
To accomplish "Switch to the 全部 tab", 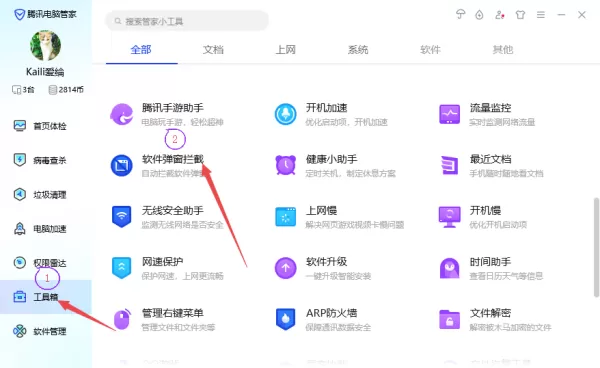I will click(x=141, y=49).
